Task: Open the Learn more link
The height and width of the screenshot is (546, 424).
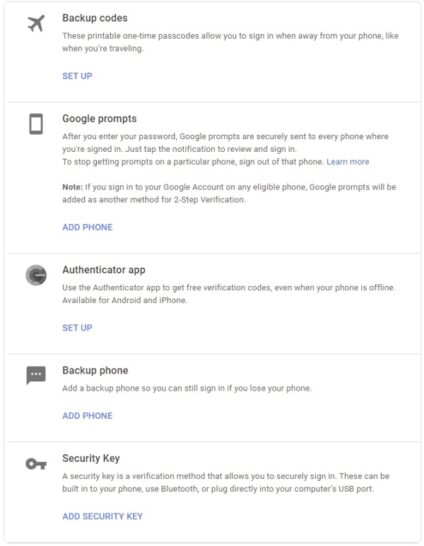Action: pos(348,162)
